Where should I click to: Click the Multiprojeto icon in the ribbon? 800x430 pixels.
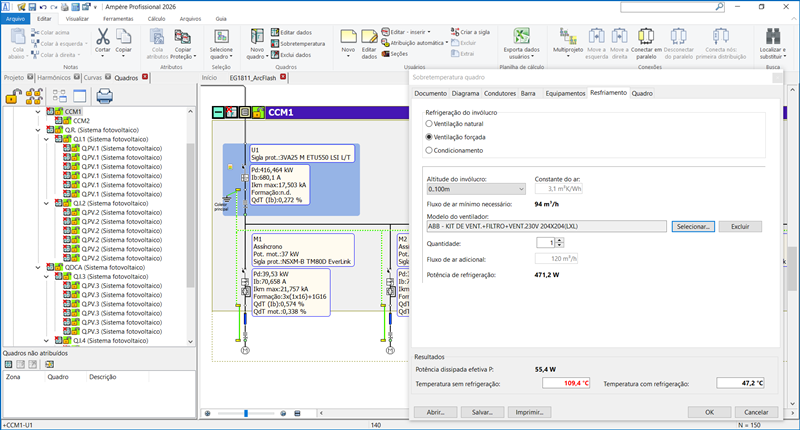pos(567,38)
